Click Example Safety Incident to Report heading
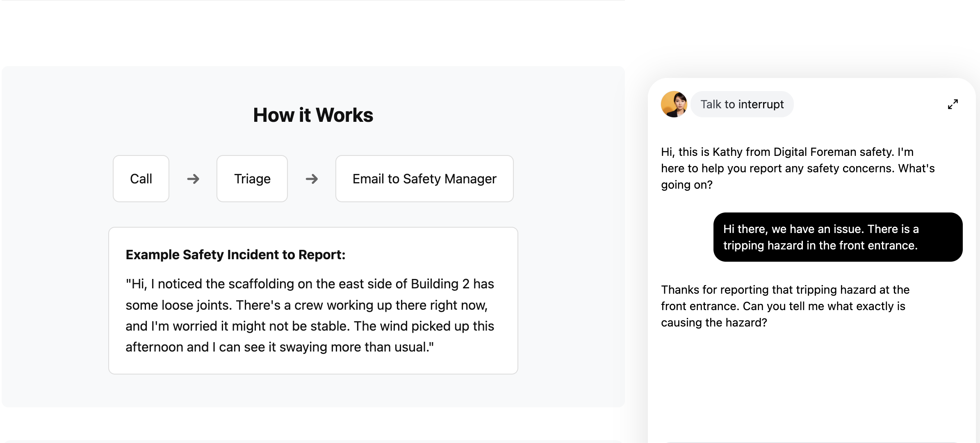The image size is (980, 443). [235, 255]
